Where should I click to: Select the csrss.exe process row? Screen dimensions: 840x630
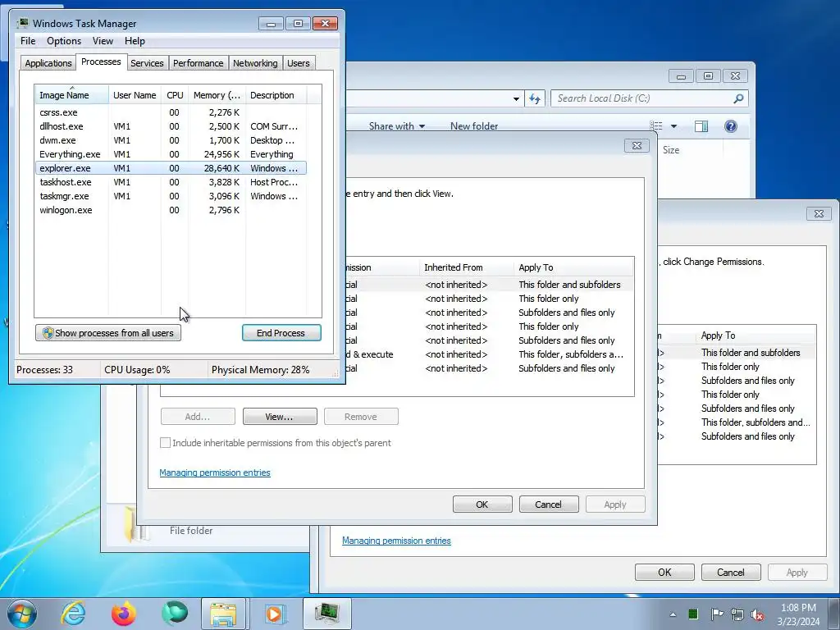(x=171, y=112)
